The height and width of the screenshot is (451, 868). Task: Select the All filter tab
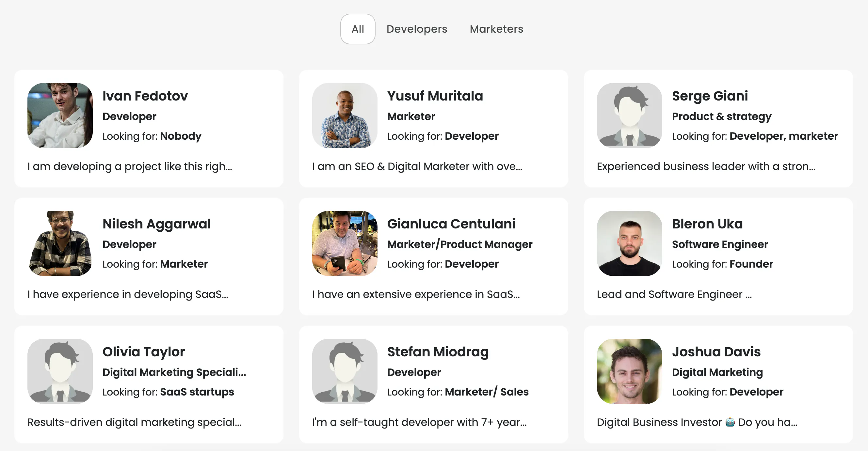358,29
